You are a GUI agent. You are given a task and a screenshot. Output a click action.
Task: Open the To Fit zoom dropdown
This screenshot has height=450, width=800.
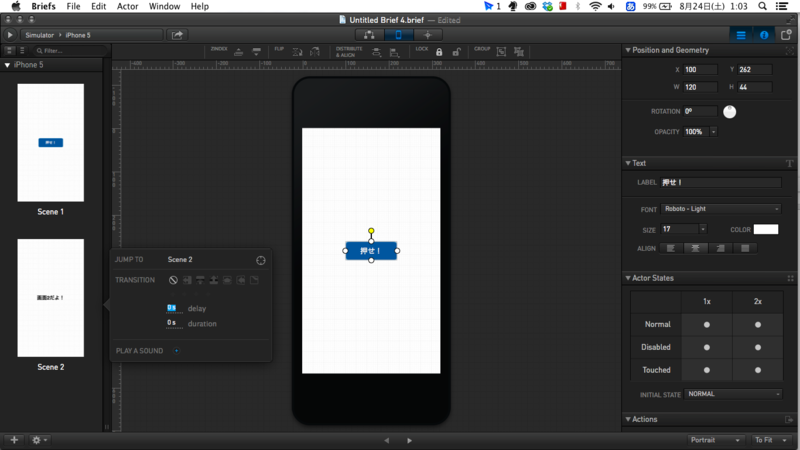coord(770,440)
